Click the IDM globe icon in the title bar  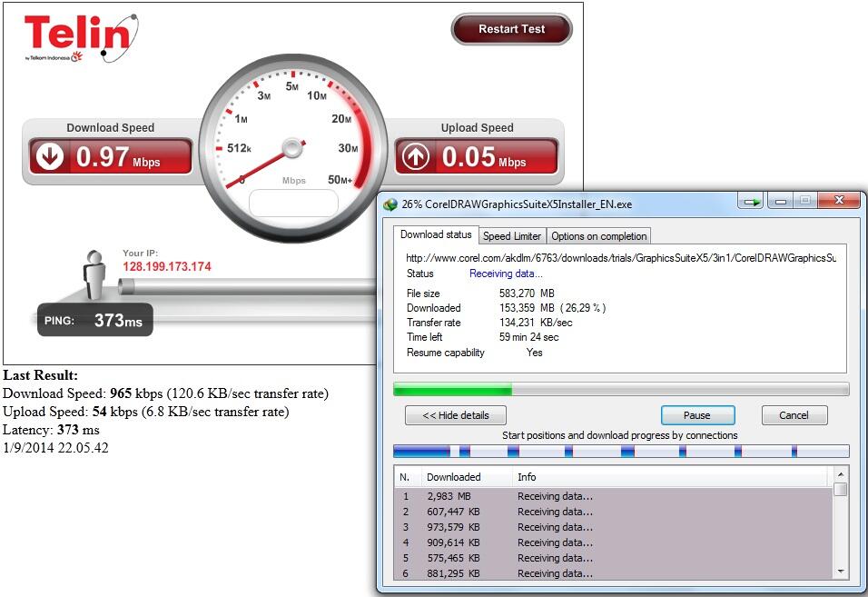[390, 204]
